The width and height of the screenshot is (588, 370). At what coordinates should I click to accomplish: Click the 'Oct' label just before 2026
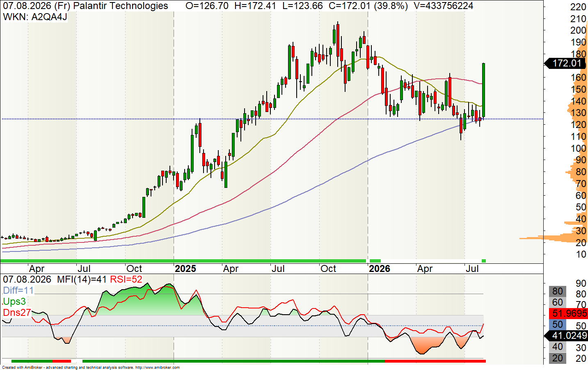pos(328,269)
